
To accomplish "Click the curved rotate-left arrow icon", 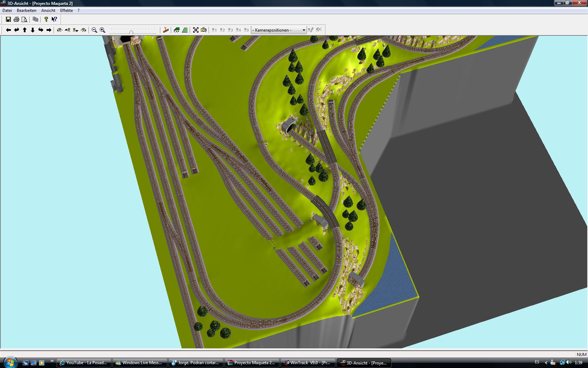I will coord(16,30).
